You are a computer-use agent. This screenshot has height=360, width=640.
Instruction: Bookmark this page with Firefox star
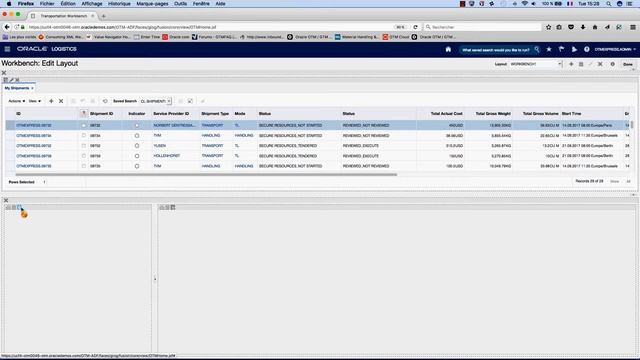(549, 27)
